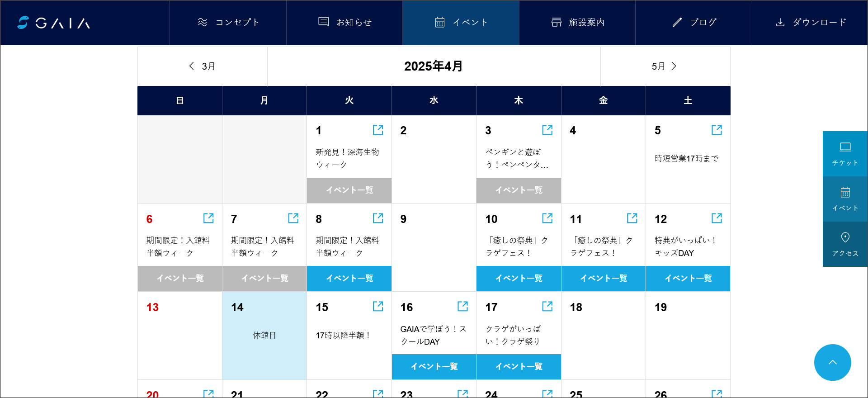
Task: Open the ブログ navigation item
Action: click(x=693, y=23)
